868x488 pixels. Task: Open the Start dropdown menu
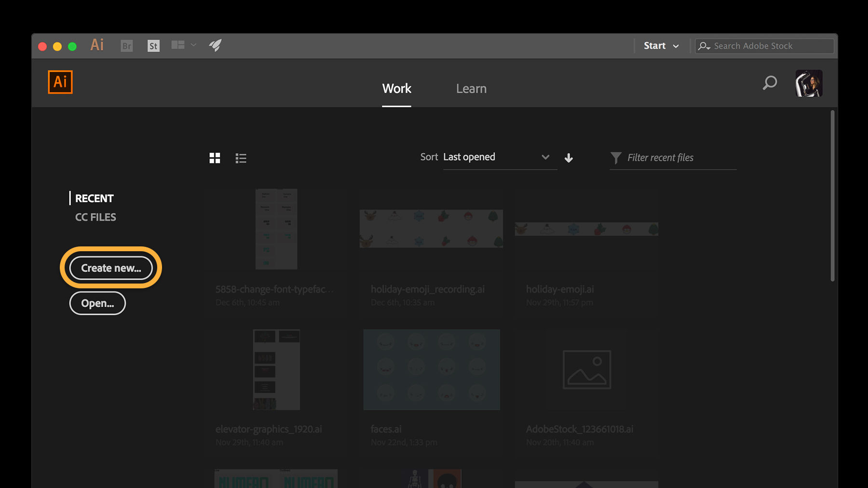click(x=661, y=45)
